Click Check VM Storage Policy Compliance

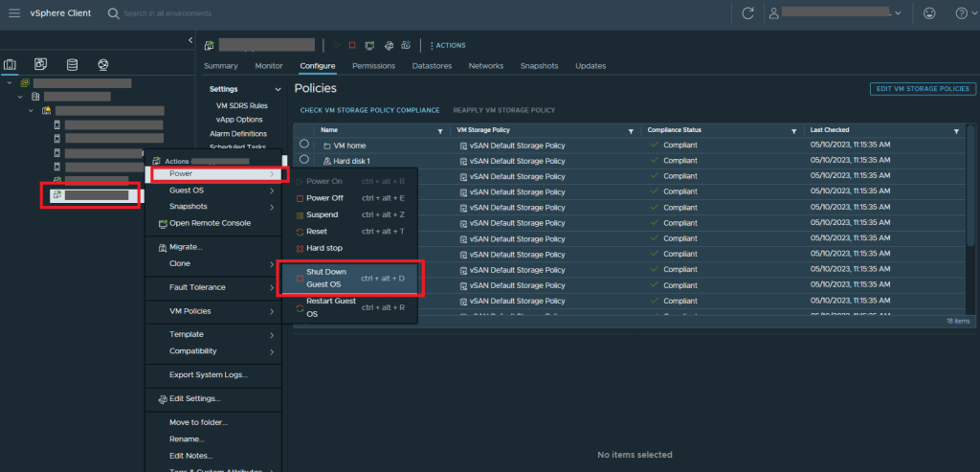point(369,110)
